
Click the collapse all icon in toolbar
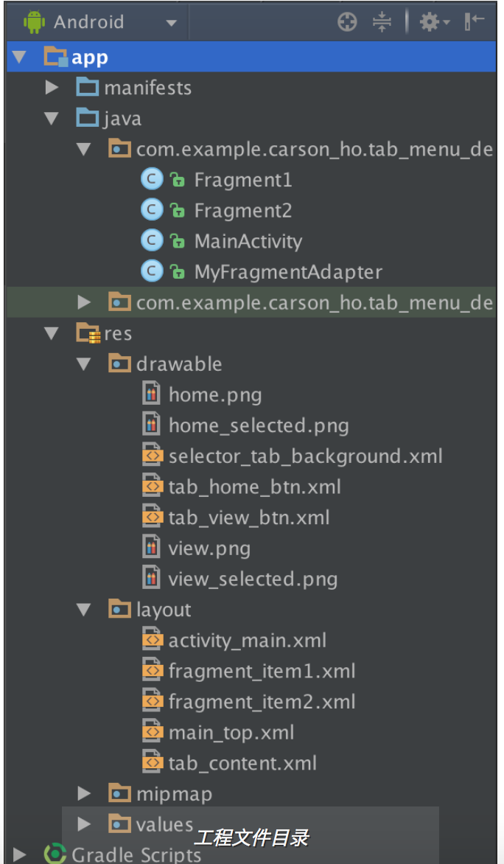(382, 22)
